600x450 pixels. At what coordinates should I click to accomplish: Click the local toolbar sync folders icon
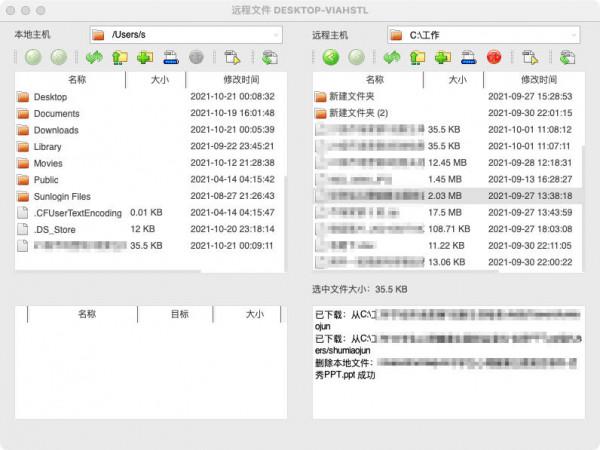coord(270,57)
